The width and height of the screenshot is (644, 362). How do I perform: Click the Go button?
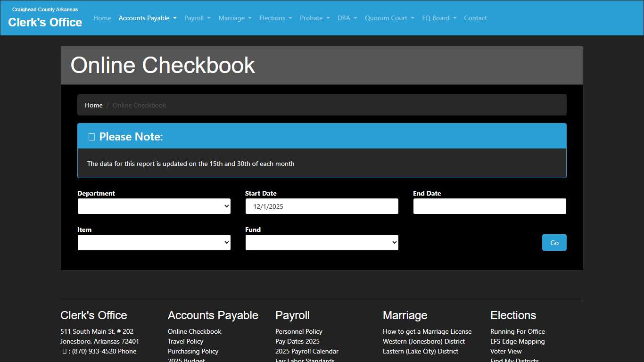pos(554,242)
